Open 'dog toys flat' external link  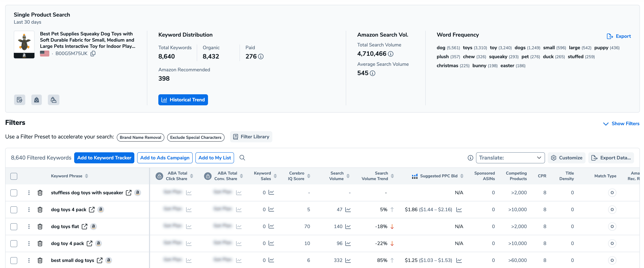(85, 226)
